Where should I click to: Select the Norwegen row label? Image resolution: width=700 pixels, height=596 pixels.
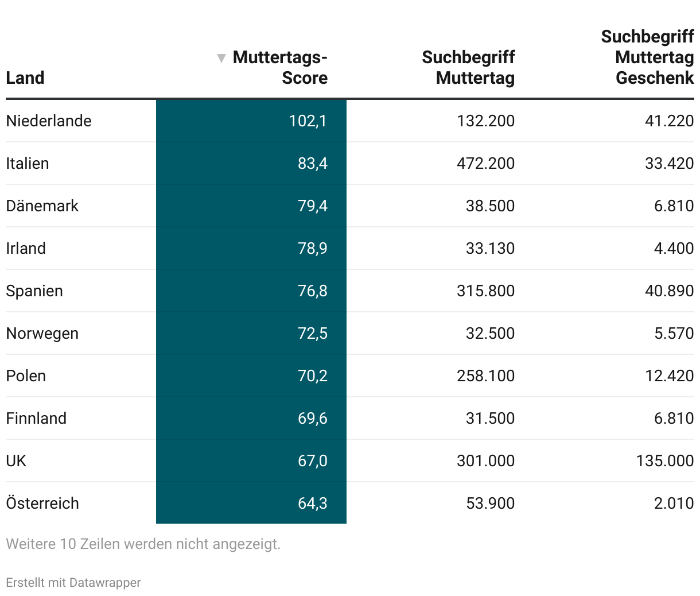[x=42, y=333]
